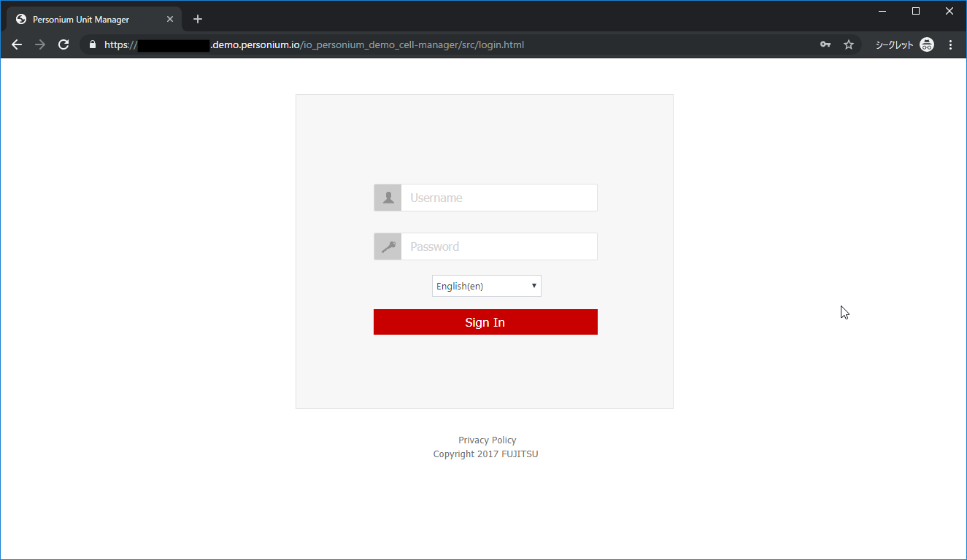Click the incognito profile icon

pos(927,44)
